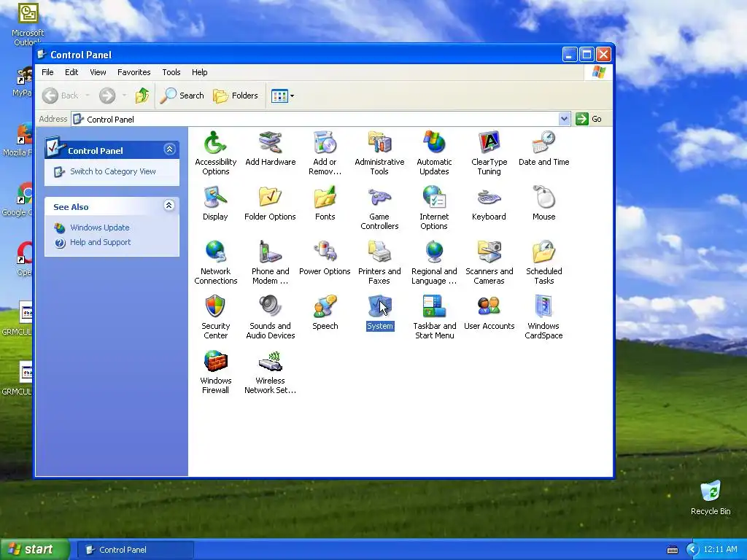Open the Edit menu
Screen dimensions: 747x560
point(71,72)
